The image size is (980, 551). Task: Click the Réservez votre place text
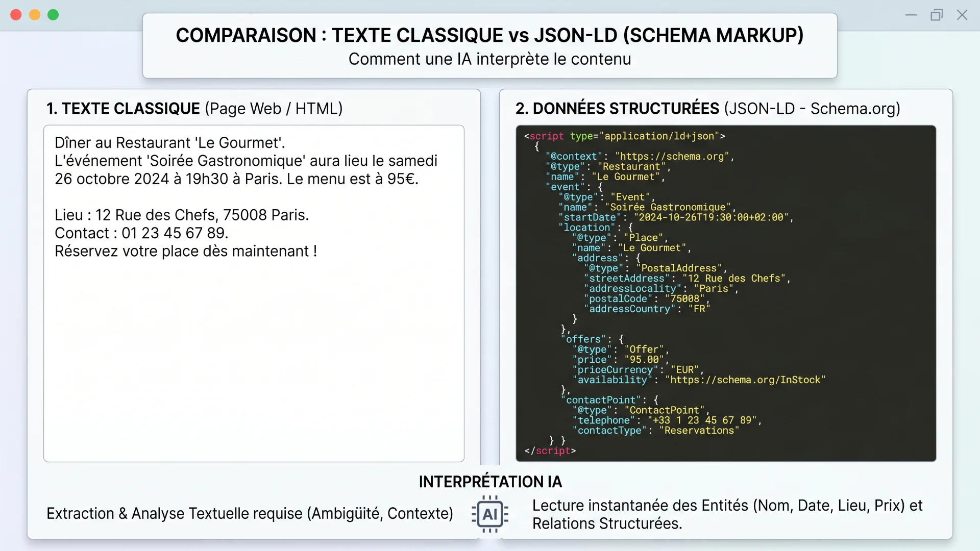click(x=186, y=251)
